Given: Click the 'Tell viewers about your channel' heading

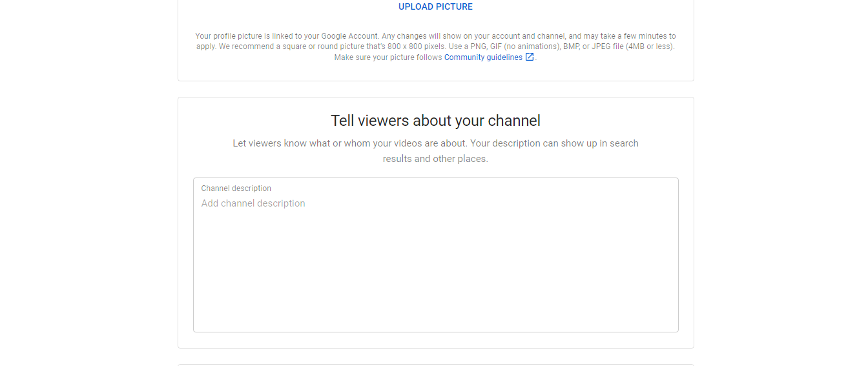Looking at the screenshot, I should [435, 121].
